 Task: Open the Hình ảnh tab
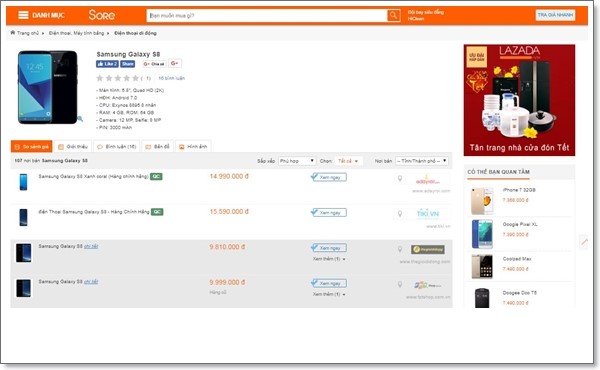(x=193, y=147)
